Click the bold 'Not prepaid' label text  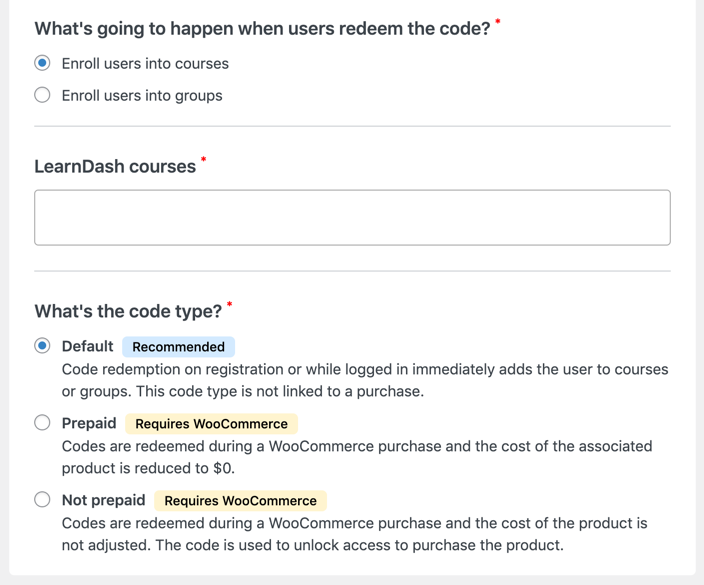[103, 500]
